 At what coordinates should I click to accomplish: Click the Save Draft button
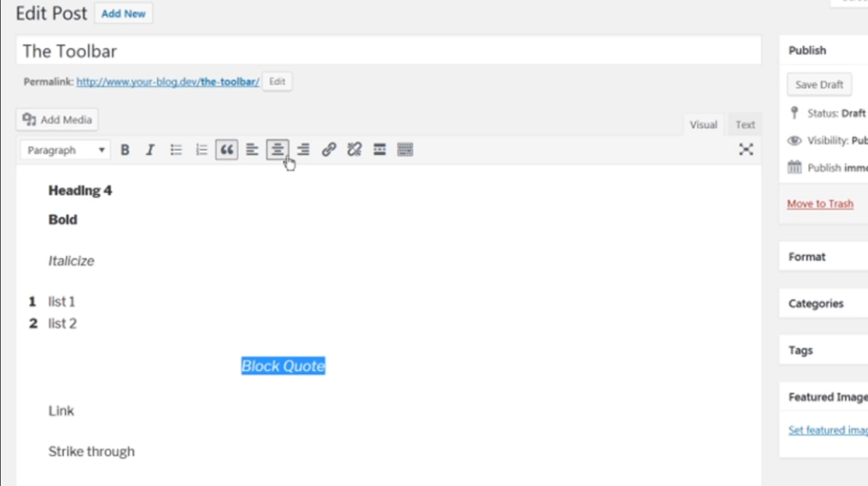[x=819, y=85]
